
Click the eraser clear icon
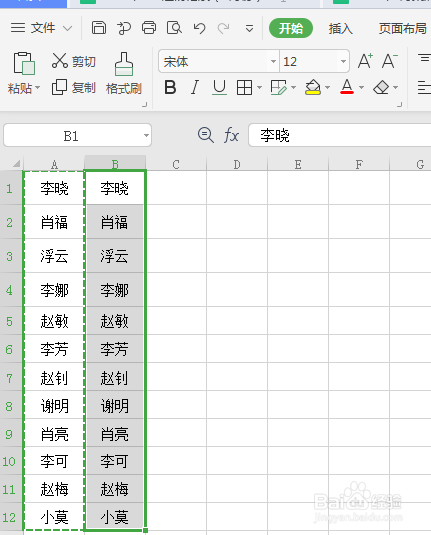click(x=381, y=87)
